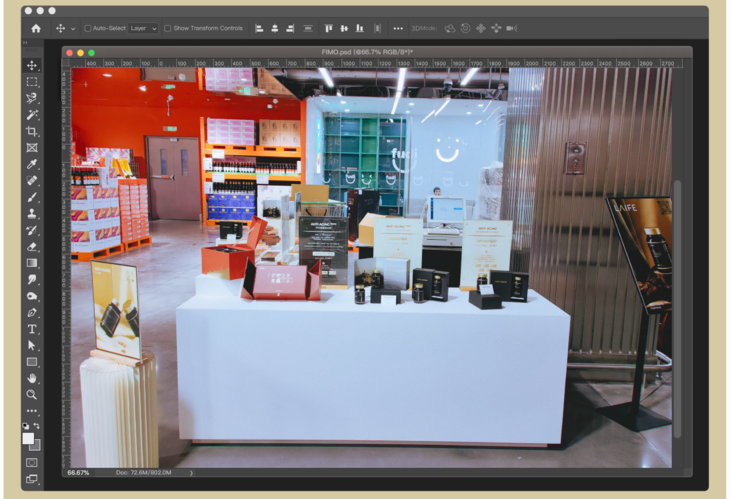Toggle Quick Mask mode
The height and width of the screenshot is (499, 730).
click(x=32, y=462)
